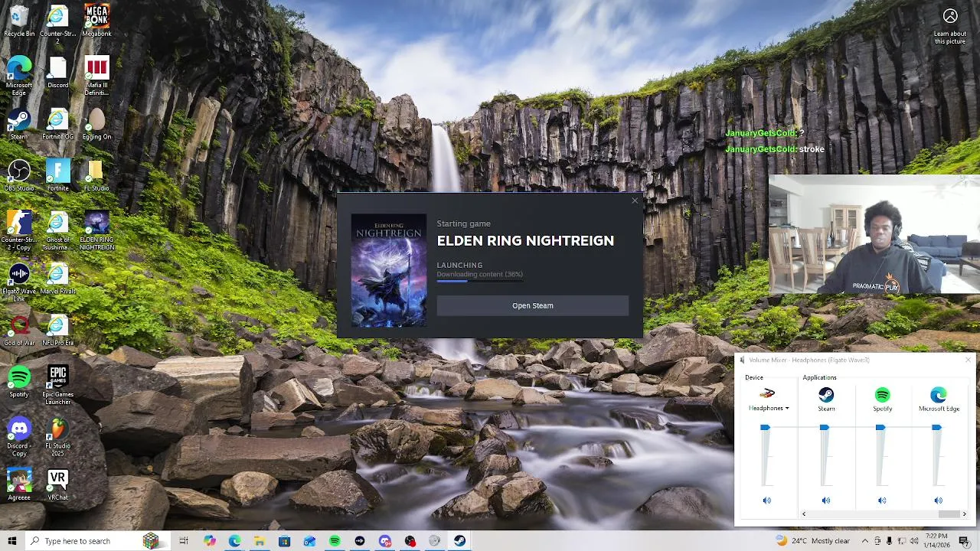980x551 pixels.
Task: Click the 'Downloading content (36%)' status text
Action: pyautogui.click(x=480, y=274)
